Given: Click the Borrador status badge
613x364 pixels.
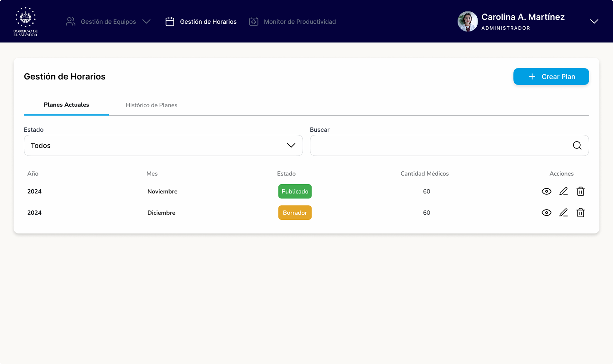Looking at the screenshot, I should coord(295,212).
